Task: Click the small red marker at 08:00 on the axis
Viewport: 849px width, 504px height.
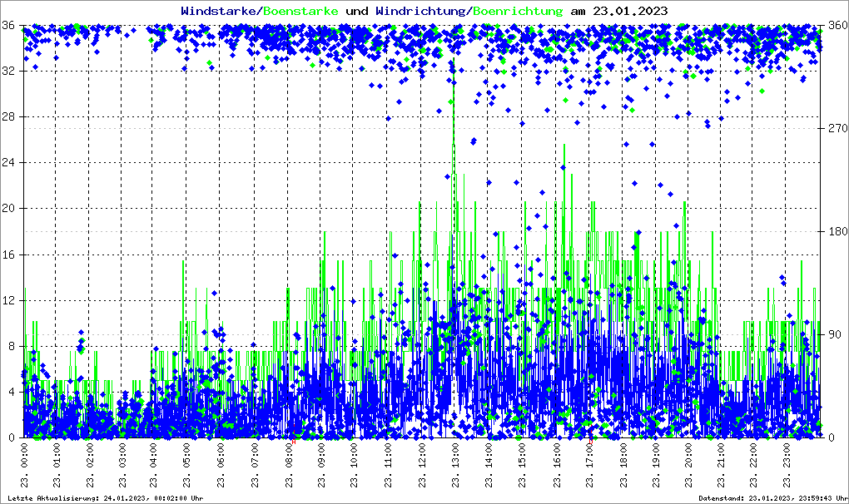Action: (294, 442)
